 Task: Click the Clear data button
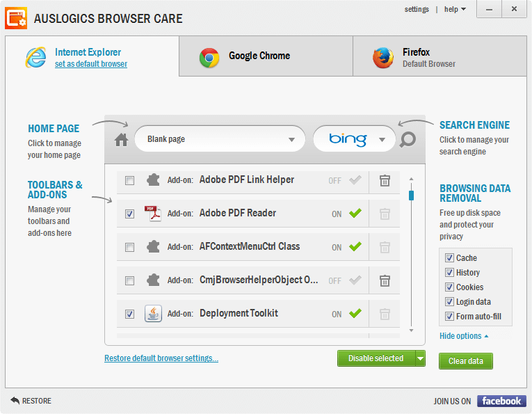465,361
